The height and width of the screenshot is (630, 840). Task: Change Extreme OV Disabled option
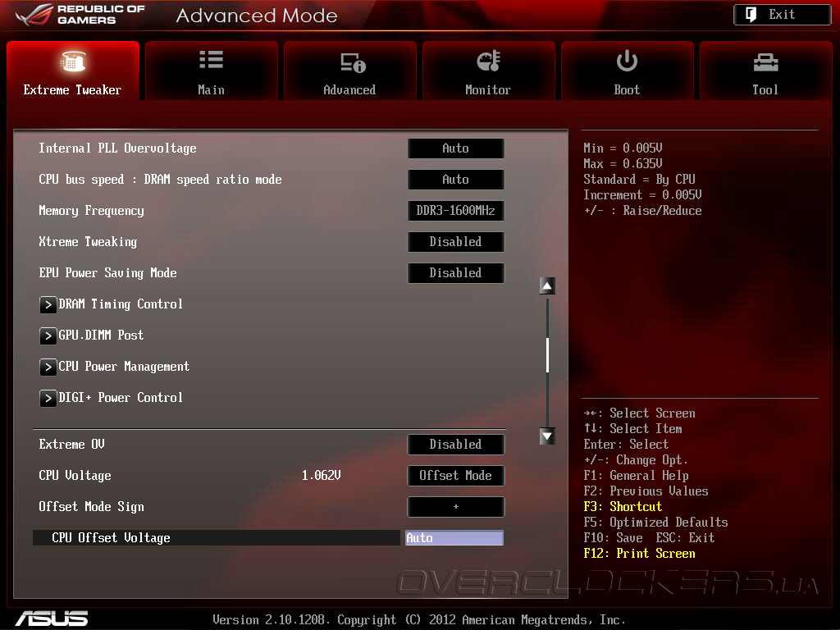point(456,444)
